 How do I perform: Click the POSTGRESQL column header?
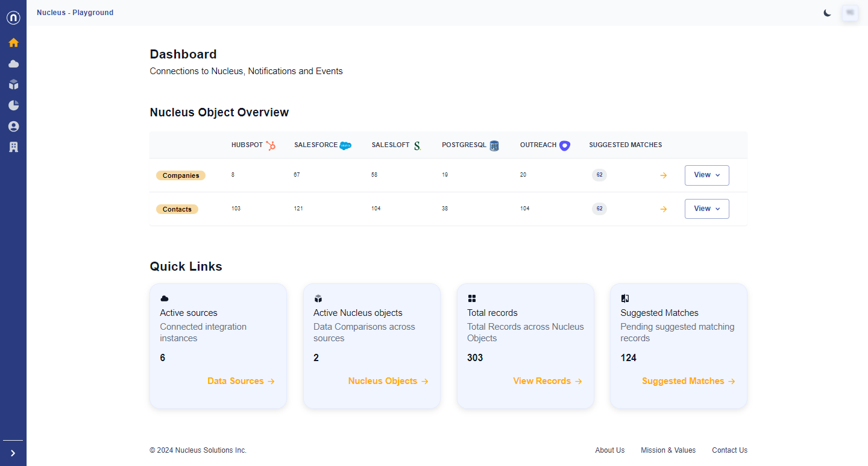[464, 145]
